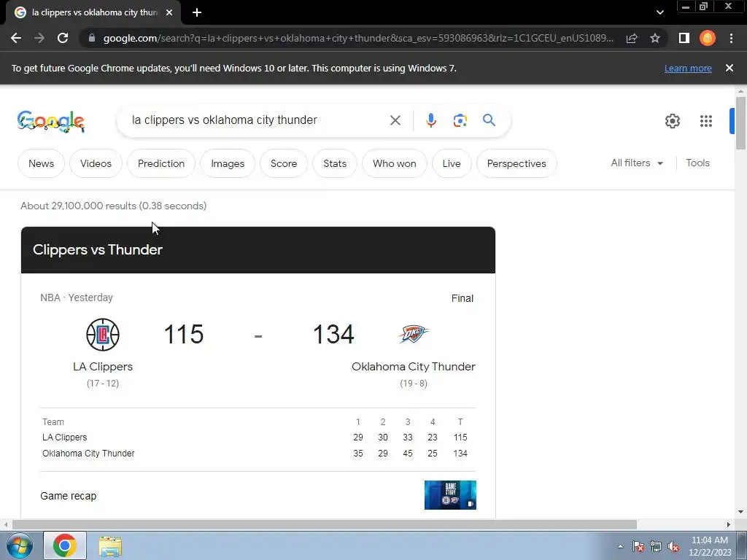Focus the Google search input field

[x=258, y=120]
